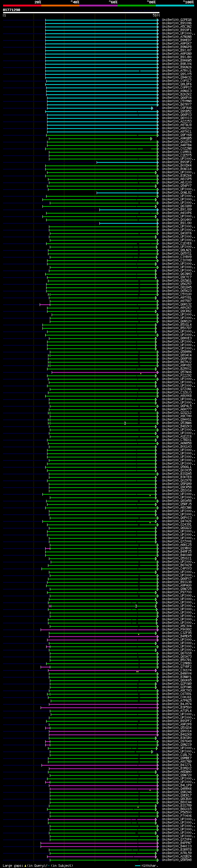Image resolution: width=197 pixels, height=868 pixels.
Task: Select hit label UniRef100_B9S9F2
Action: tap(177, 162)
